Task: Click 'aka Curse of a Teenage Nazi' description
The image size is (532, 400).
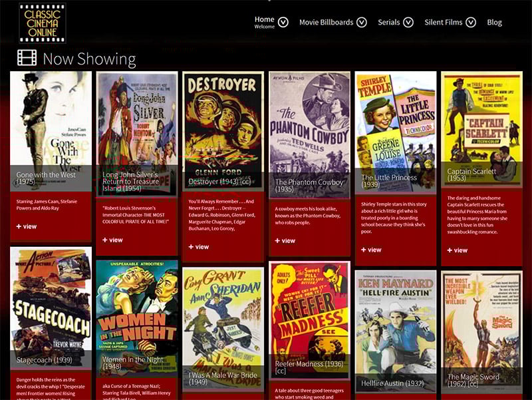Action: [x=136, y=391]
